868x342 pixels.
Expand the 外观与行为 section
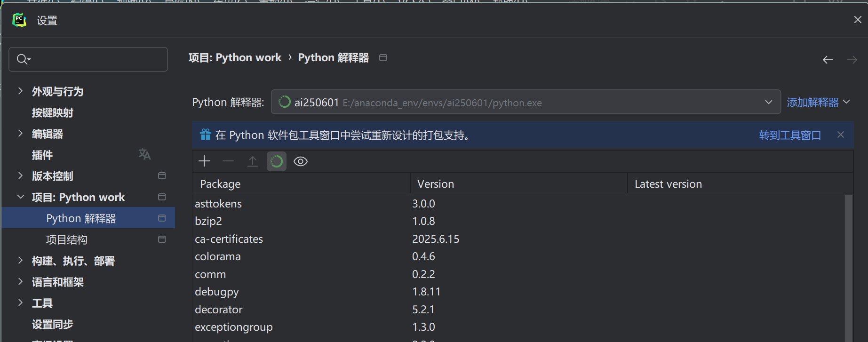click(x=20, y=91)
